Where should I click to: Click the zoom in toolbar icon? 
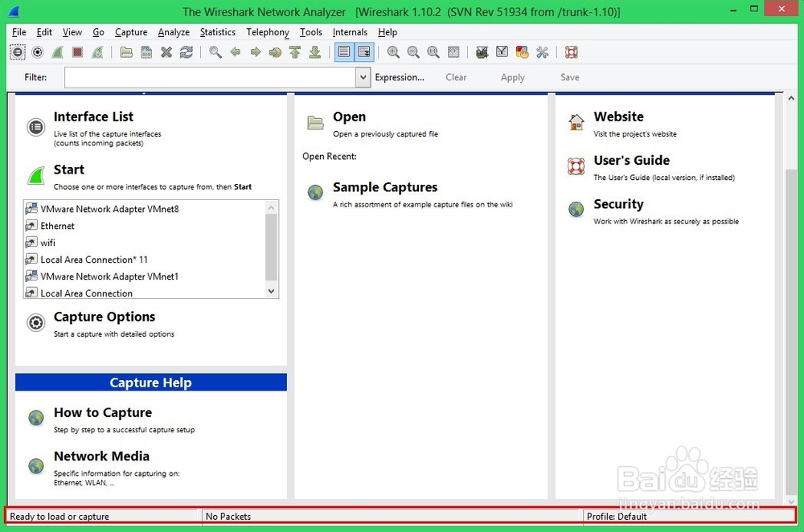point(393,51)
